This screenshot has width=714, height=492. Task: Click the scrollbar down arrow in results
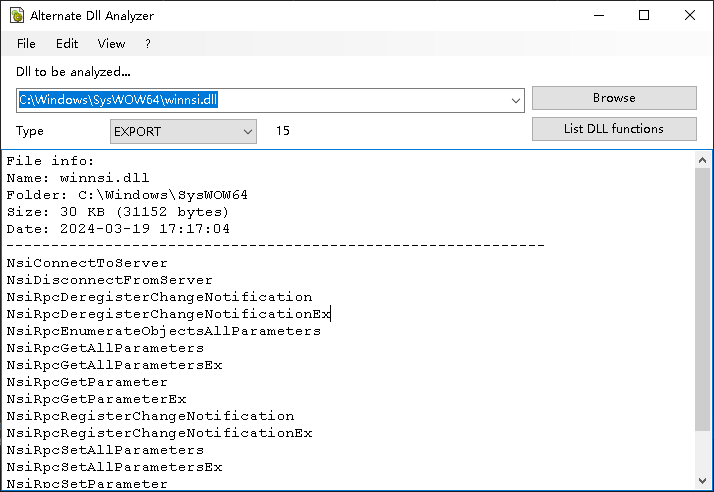[x=704, y=483]
